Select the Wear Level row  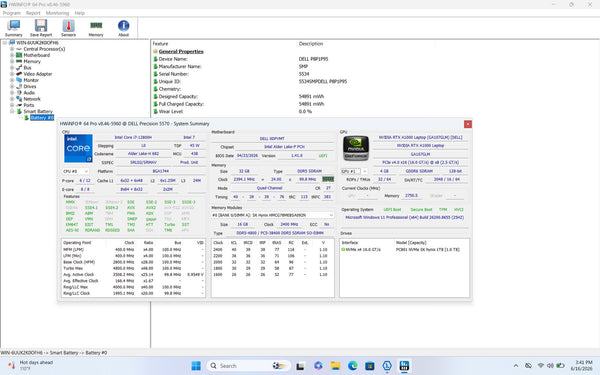(171, 111)
